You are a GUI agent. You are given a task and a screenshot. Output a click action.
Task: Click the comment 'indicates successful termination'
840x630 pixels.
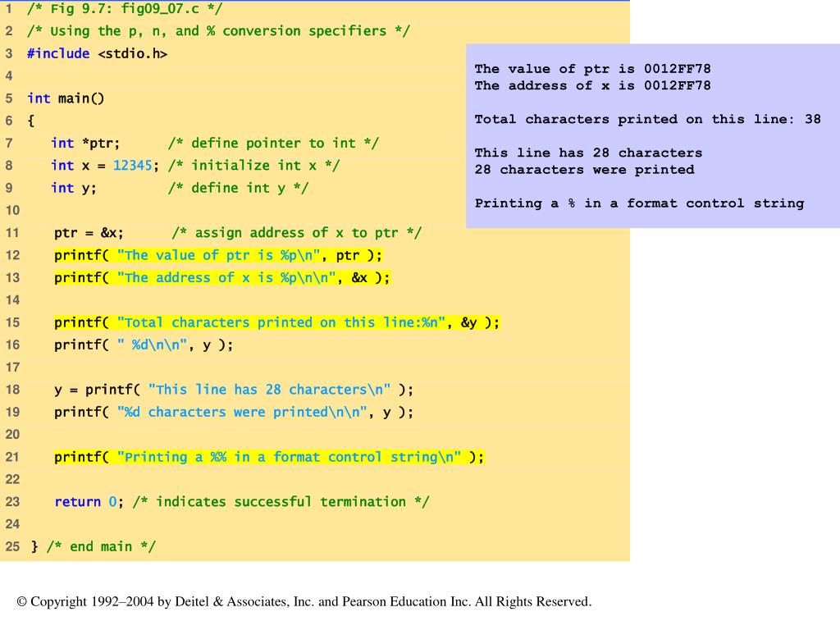point(281,502)
